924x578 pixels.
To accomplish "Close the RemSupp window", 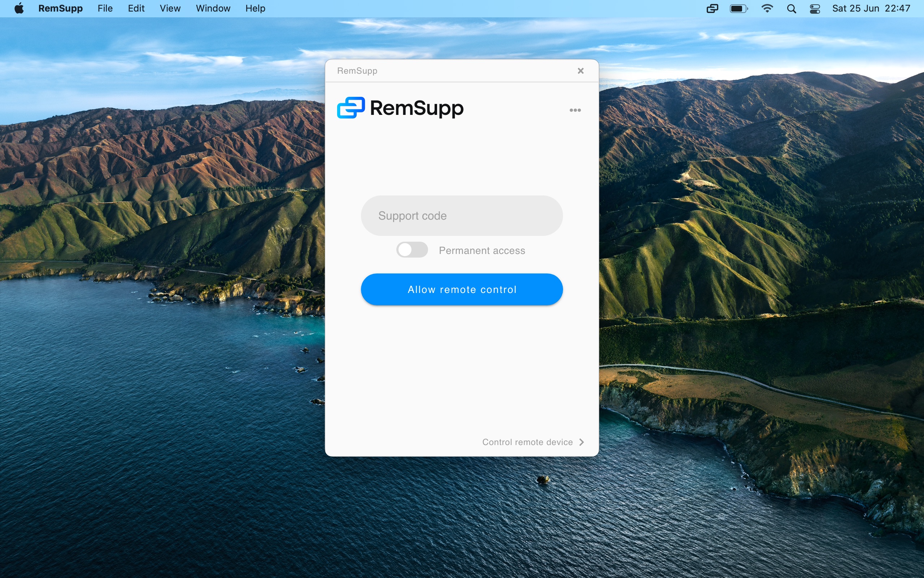I will click(x=580, y=71).
